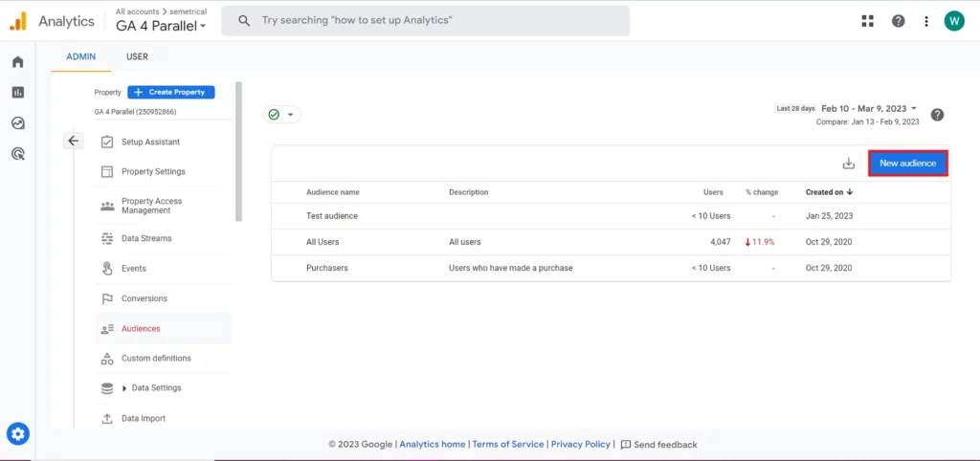Switch to the USER tab
This screenshot has width=980, height=461.
tap(137, 56)
